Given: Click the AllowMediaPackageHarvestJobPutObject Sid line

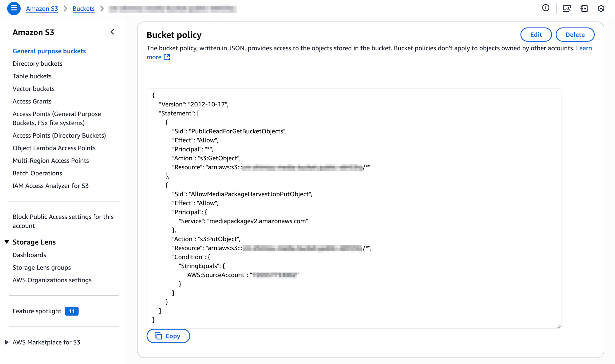Looking at the screenshot, I should coord(242,194).
